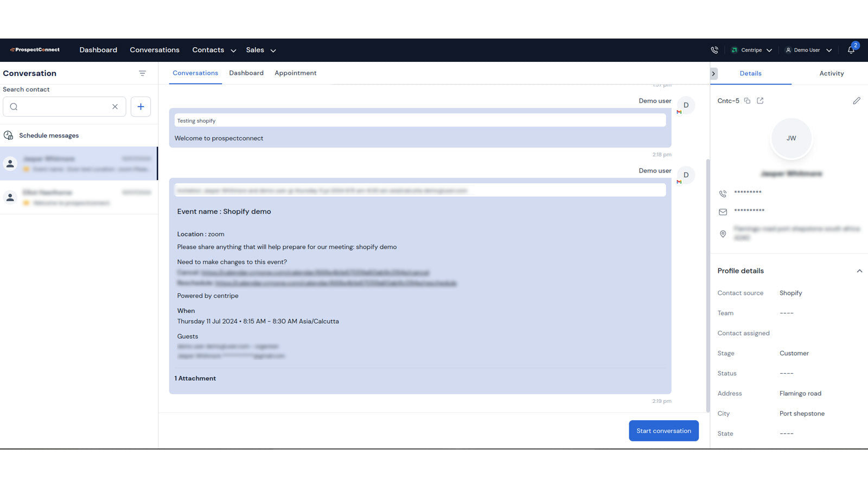Click the ProspectConnect logo
The width and height of the screenshot is (868, 488).
[35, 50]
